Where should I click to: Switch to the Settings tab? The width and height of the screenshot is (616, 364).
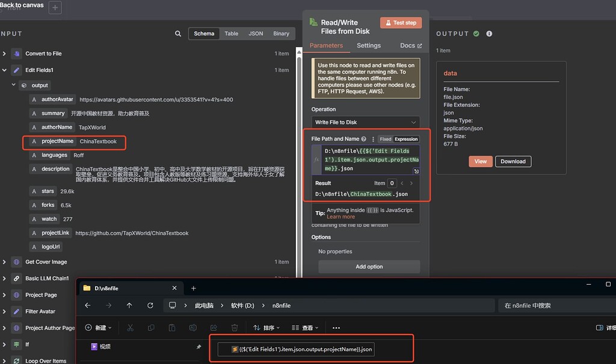368,45
